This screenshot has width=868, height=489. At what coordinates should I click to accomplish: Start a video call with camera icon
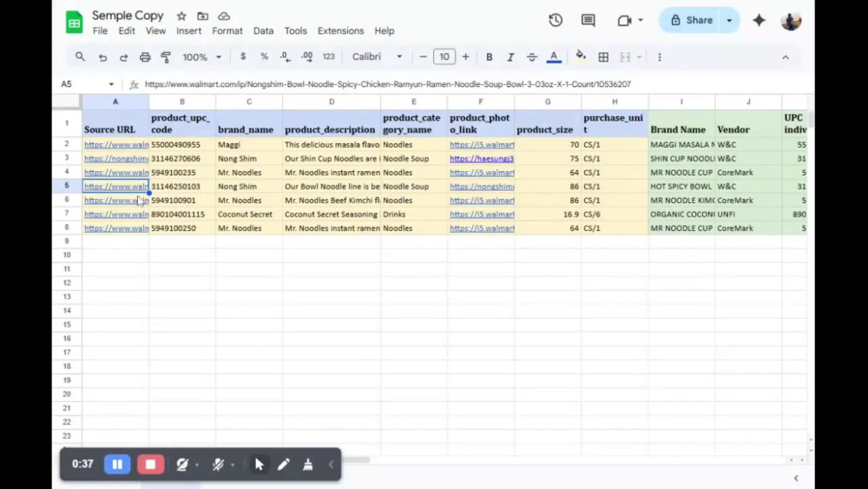pos(624,21)
